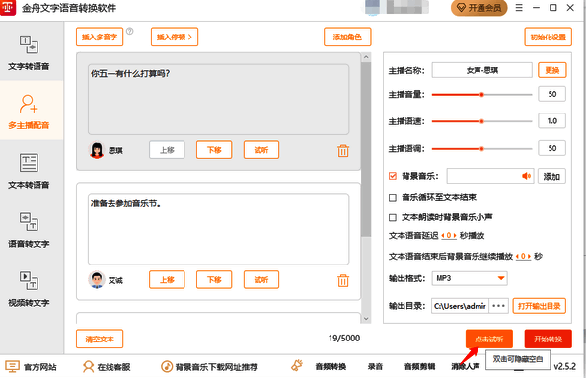588x378 pixels.
Task: Click the app logo in title bar
Action: point(8,8)
